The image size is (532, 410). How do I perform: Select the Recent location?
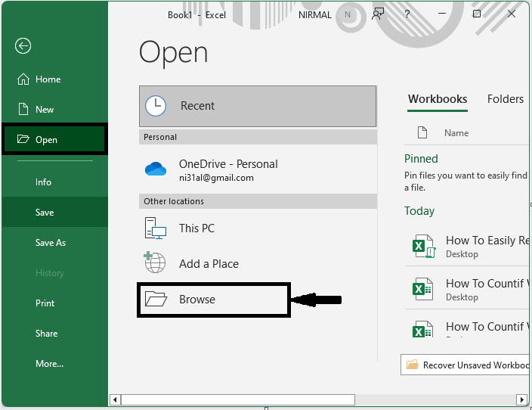tap(258, 106)
